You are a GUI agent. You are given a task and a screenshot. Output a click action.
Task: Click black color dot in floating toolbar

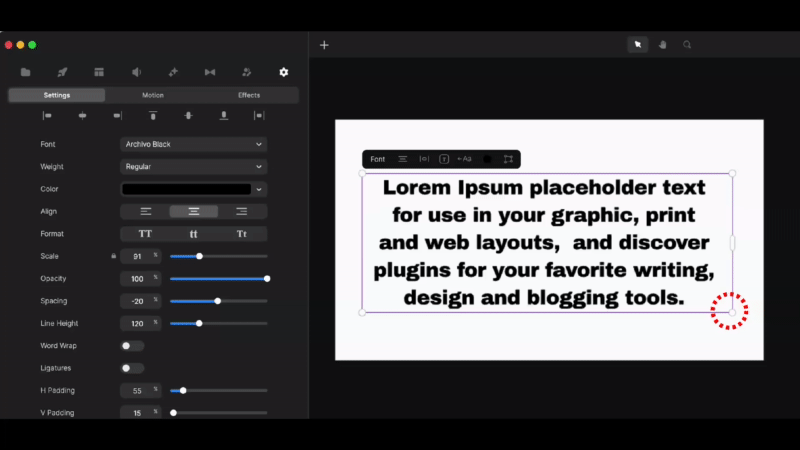487,159
